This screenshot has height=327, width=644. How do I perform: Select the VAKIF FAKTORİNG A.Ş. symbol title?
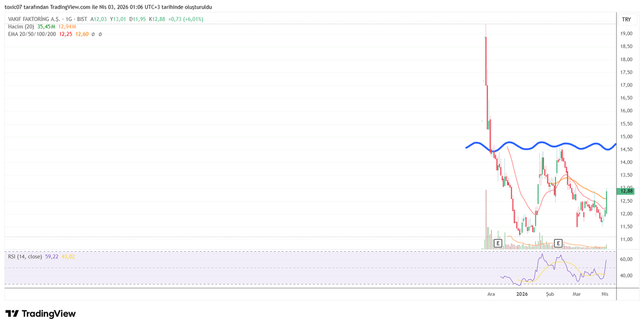click(x=35, y=19)
